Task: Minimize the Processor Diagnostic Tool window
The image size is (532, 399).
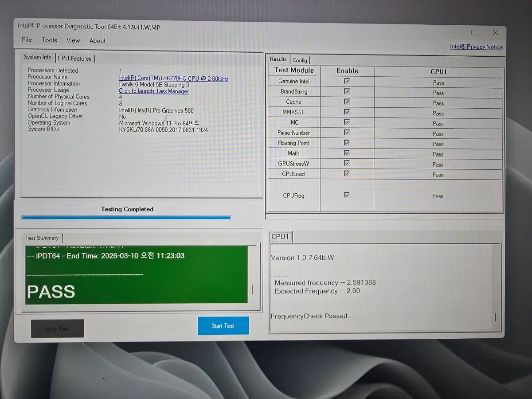Action: [452, 32]
